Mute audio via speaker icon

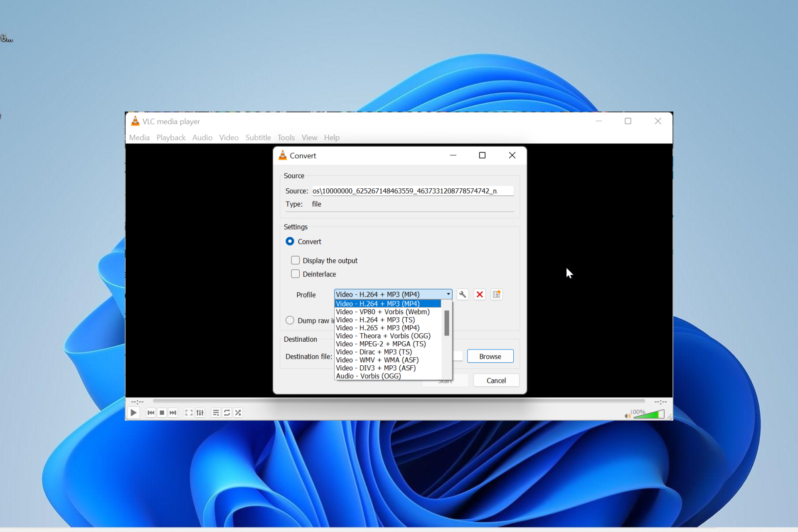627,416
